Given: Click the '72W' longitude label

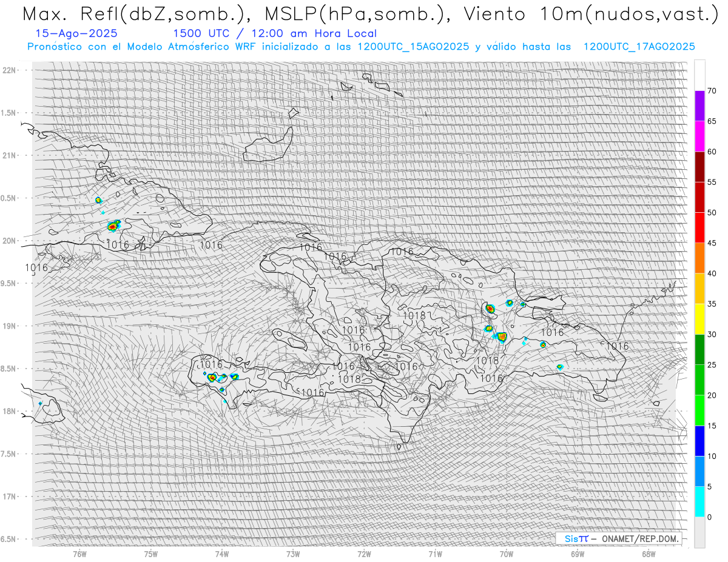Looking at the screenshot, I should 364,554.
